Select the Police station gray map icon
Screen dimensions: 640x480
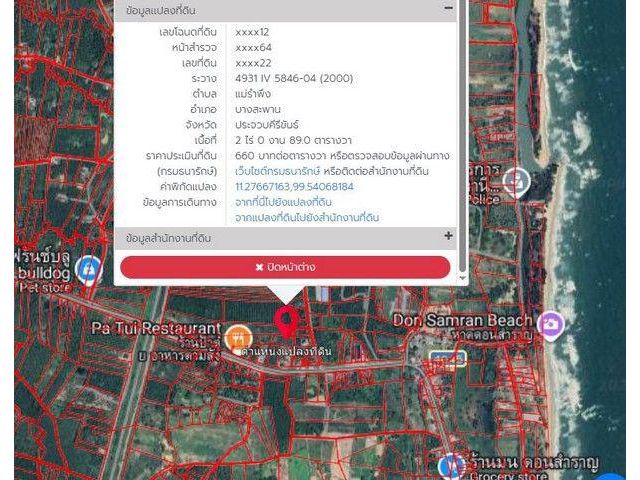point(516,182)
